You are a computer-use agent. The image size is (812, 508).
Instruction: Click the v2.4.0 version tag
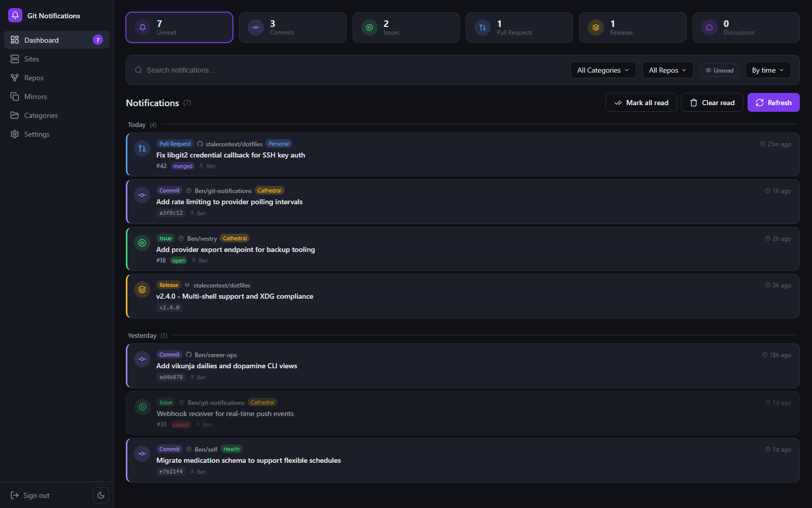point(170,307)
